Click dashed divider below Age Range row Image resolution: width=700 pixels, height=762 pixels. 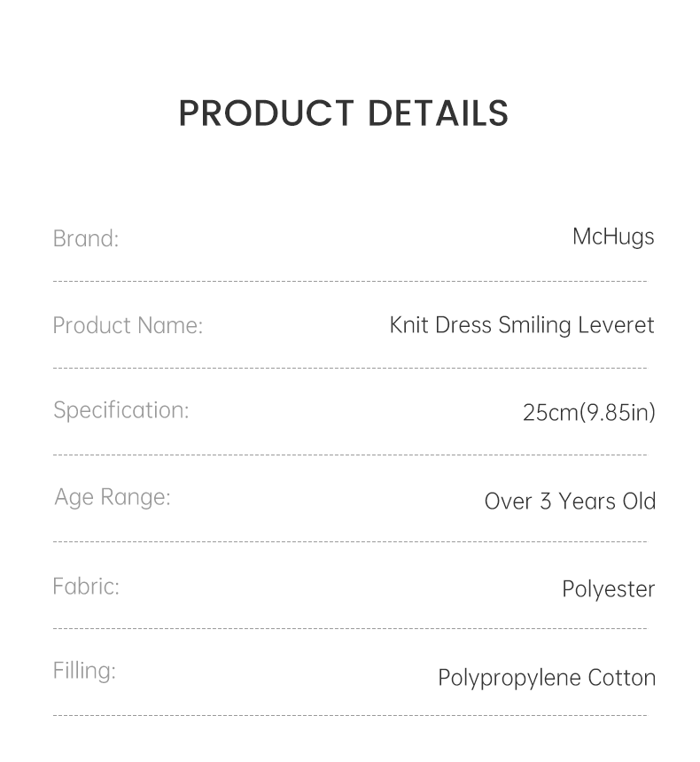350,541
